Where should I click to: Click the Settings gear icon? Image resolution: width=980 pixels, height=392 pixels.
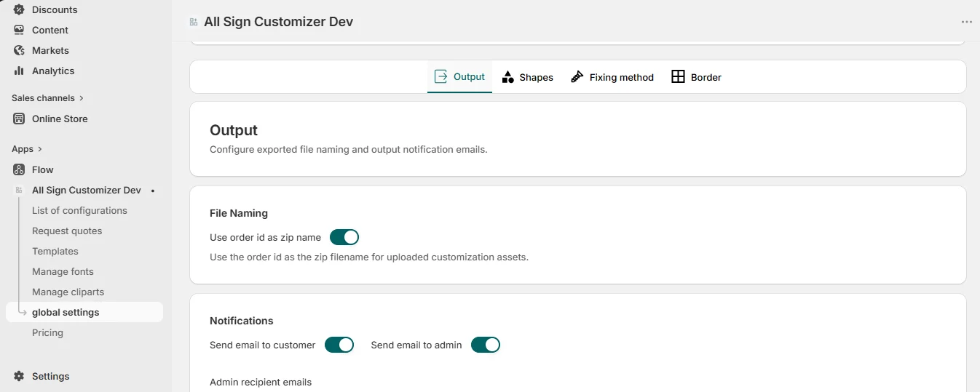click(x=19, y=376)
